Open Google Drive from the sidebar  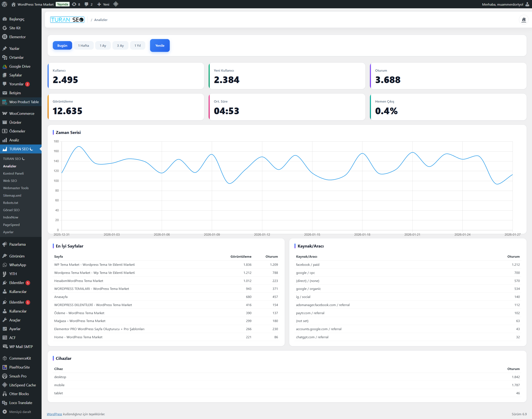pyautogui.click(x=20, y=66)
